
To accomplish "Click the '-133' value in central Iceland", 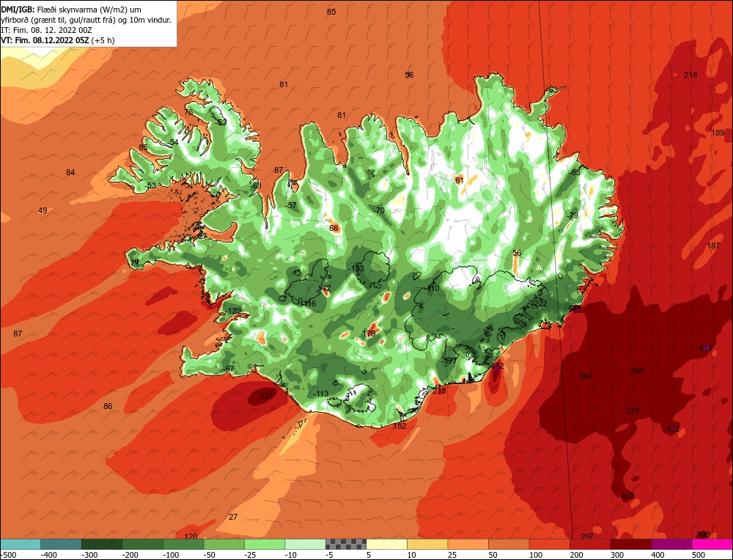I will (x=356, y=268).
